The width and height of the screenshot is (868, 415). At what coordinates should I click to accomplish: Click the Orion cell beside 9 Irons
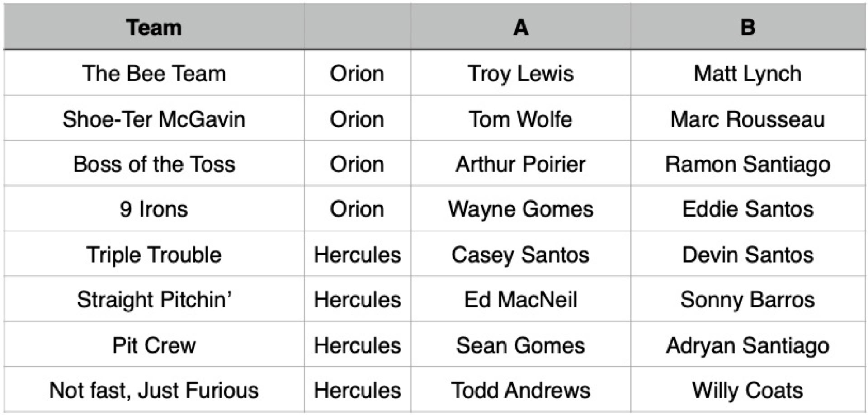click(x=357, y=209)
